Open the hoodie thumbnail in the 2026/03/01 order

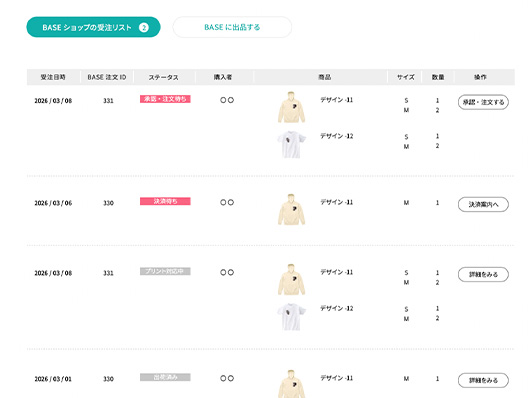coord(291,384)
